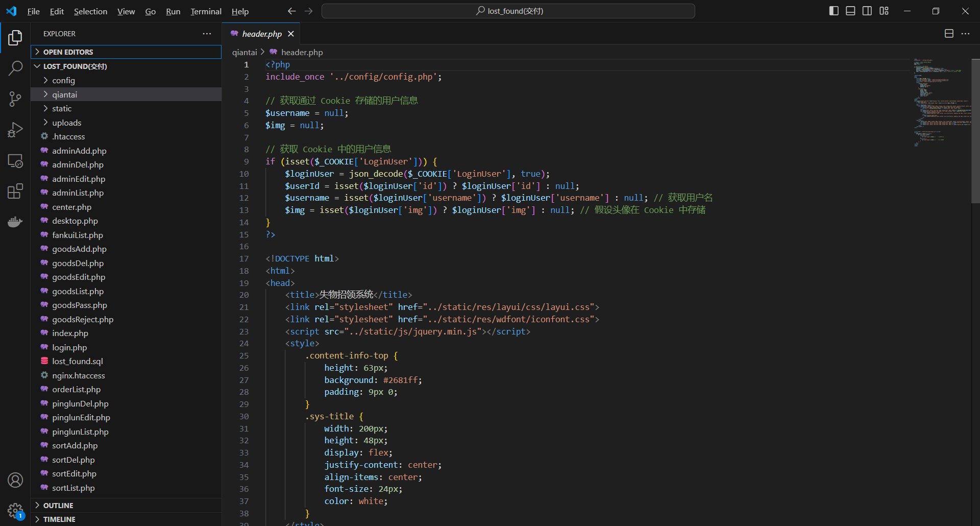Open the Manage gear menu
Screen dimensions: 980x526
pos(15,510)
